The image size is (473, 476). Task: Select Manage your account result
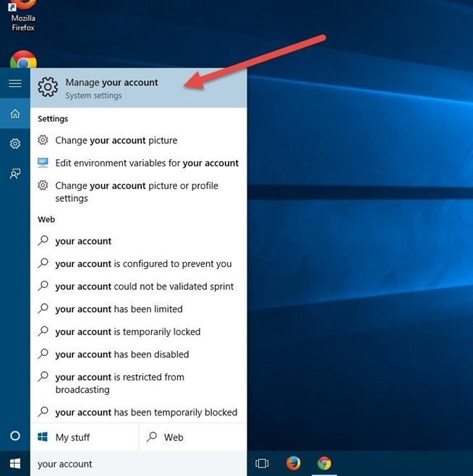tap(138, 88)
